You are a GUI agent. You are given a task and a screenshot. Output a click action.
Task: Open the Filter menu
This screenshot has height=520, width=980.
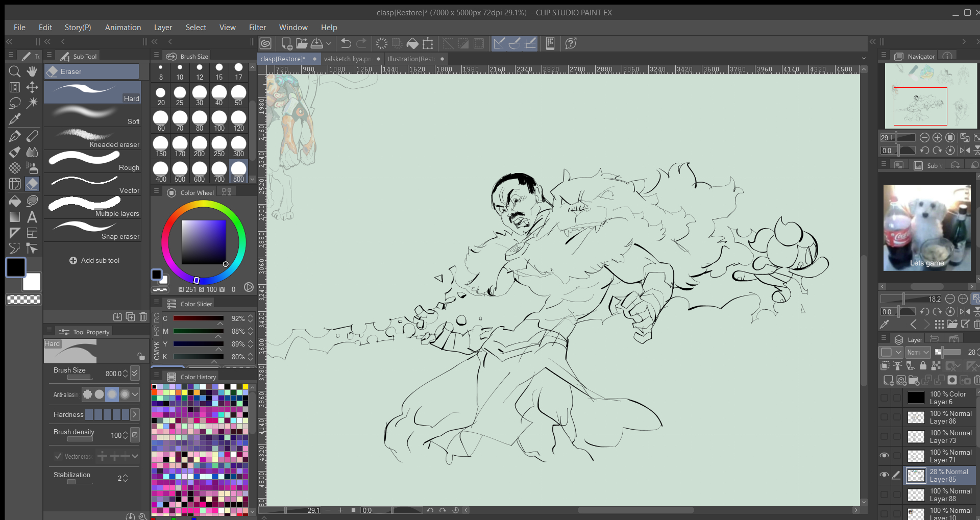[257, 28]
